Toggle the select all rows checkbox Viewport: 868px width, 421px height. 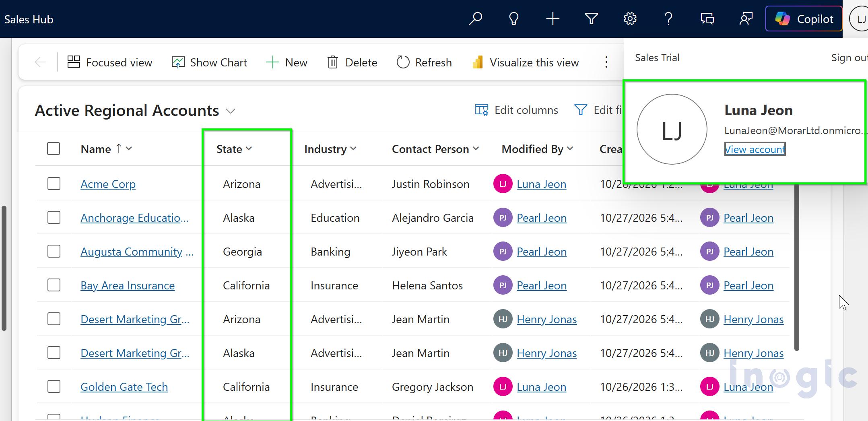[x=54, y=149]
